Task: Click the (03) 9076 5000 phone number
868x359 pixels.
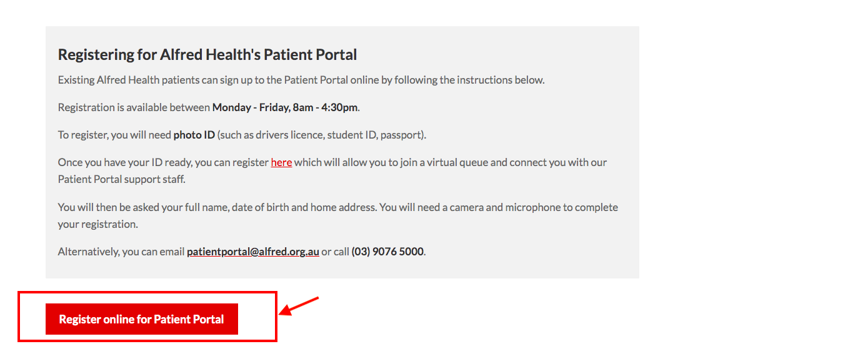Action: click(387, 252)
